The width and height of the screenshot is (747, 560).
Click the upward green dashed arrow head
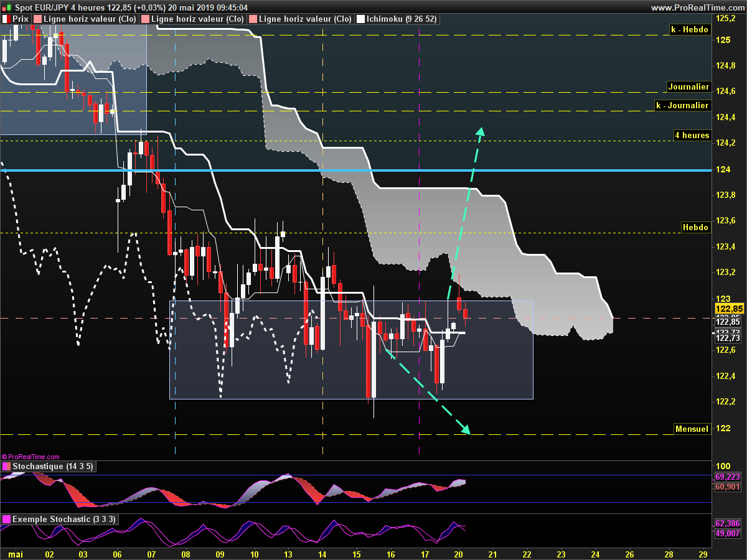click(481, 131)
